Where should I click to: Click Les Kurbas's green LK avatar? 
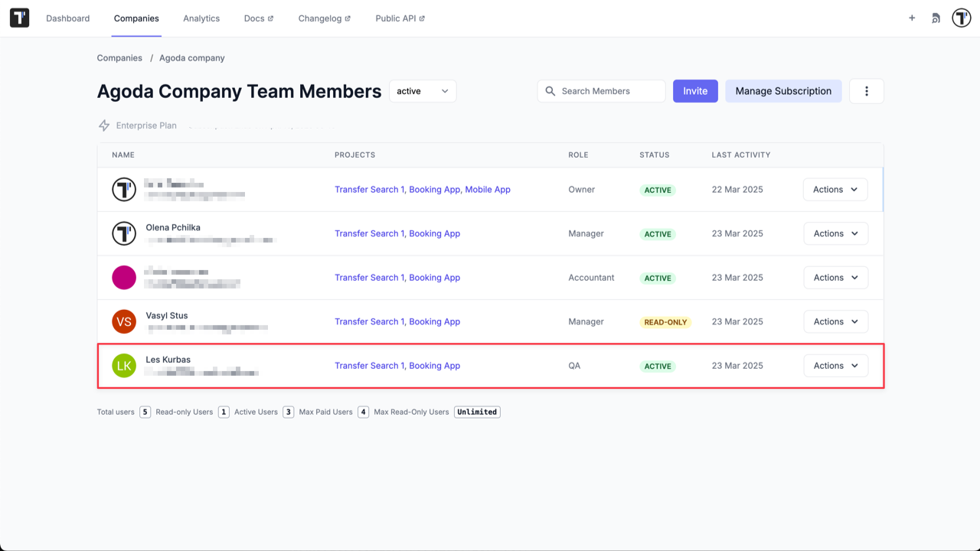point(123,366)
